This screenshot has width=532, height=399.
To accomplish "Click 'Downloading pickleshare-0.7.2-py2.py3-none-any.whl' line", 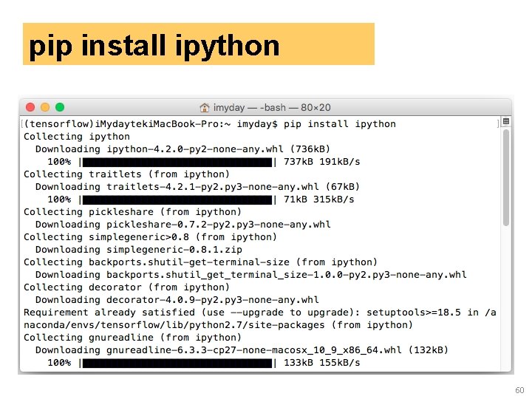I will click(x=183, y=225).
